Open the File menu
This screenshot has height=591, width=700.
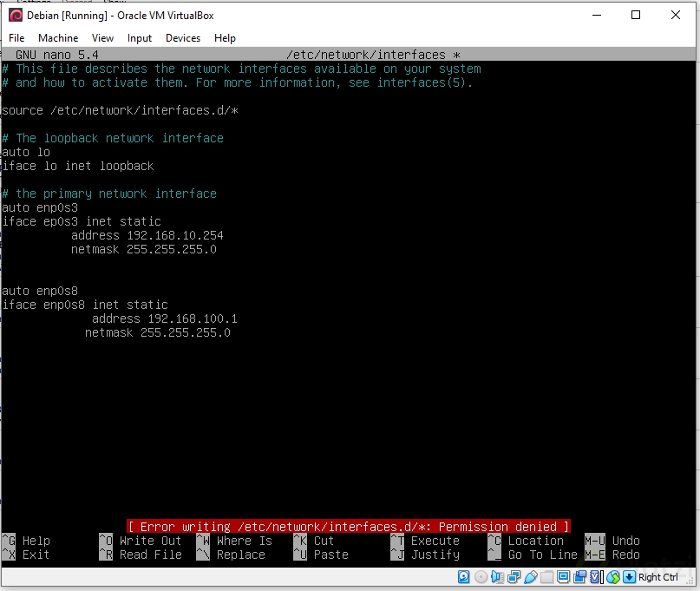pos(16,38)
